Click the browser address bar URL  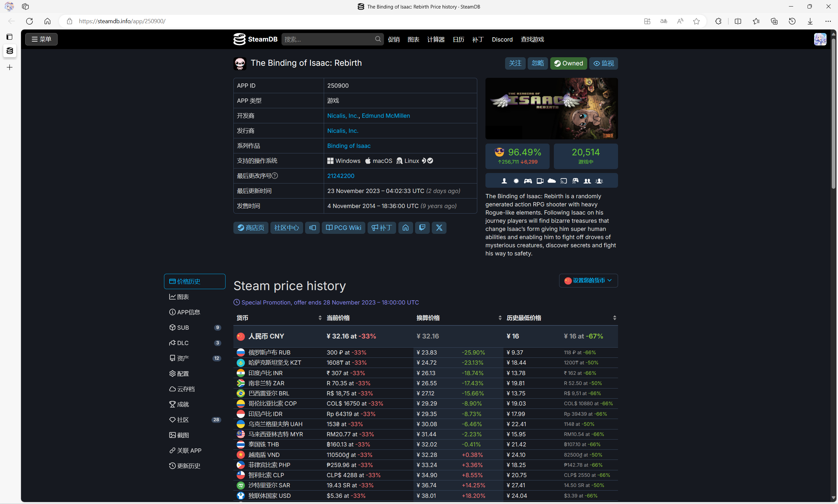click(122, 21)
